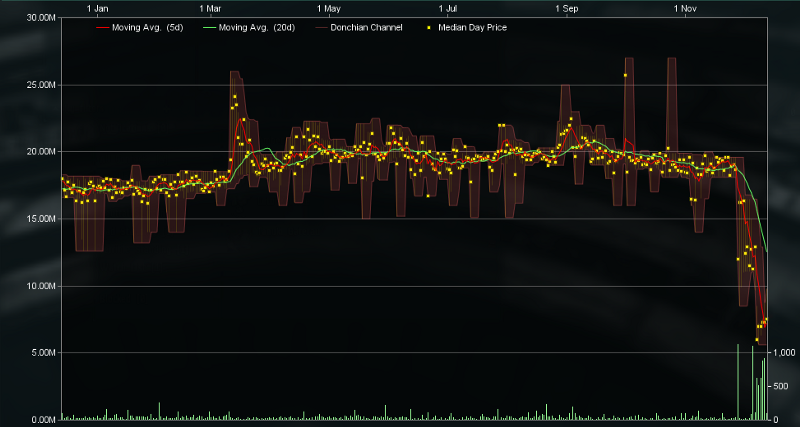Click the red 5d moving average legend line

click(100, 28)
